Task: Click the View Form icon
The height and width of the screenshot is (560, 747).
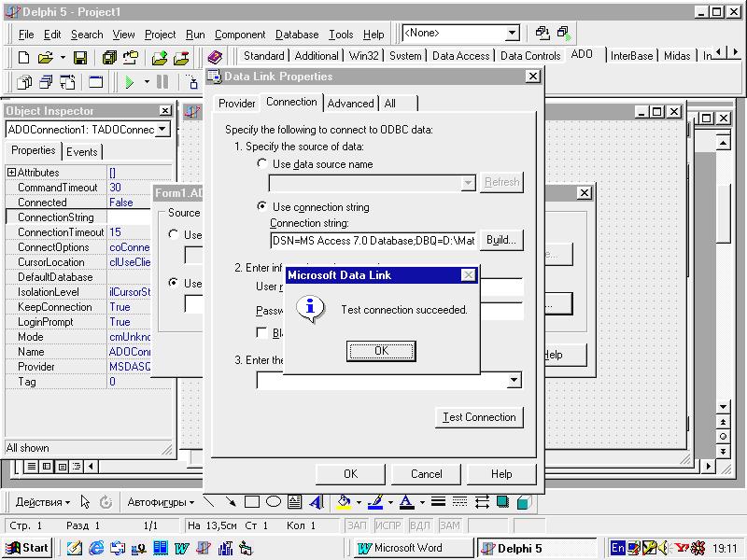Action: [46, 82]
